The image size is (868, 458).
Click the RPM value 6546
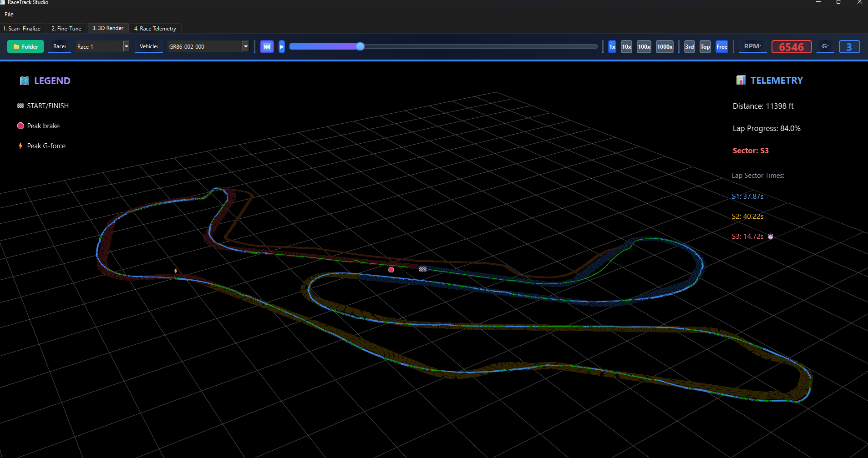[792, 47]
